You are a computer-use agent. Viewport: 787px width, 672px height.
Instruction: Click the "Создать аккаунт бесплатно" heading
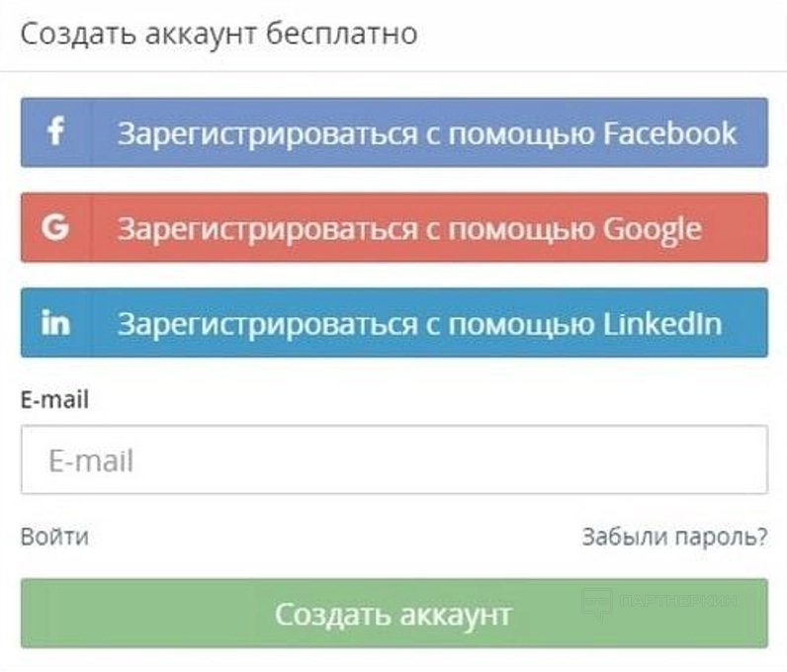[x=219, y=34]
